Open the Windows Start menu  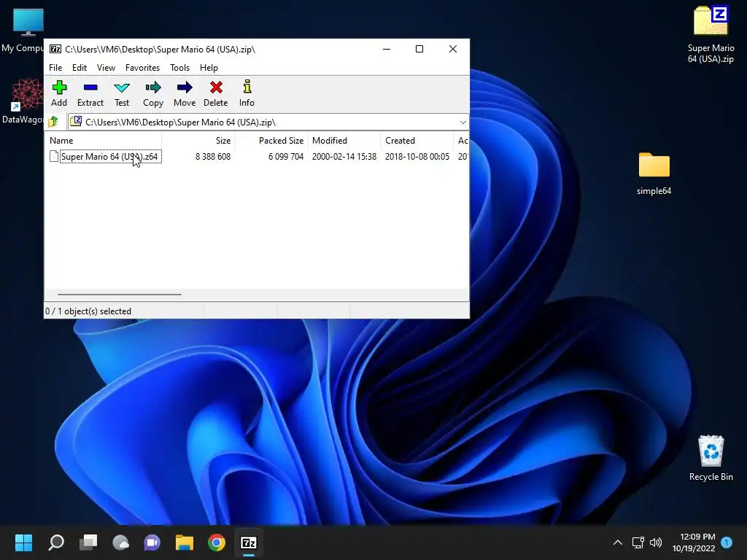click(23, 542)
